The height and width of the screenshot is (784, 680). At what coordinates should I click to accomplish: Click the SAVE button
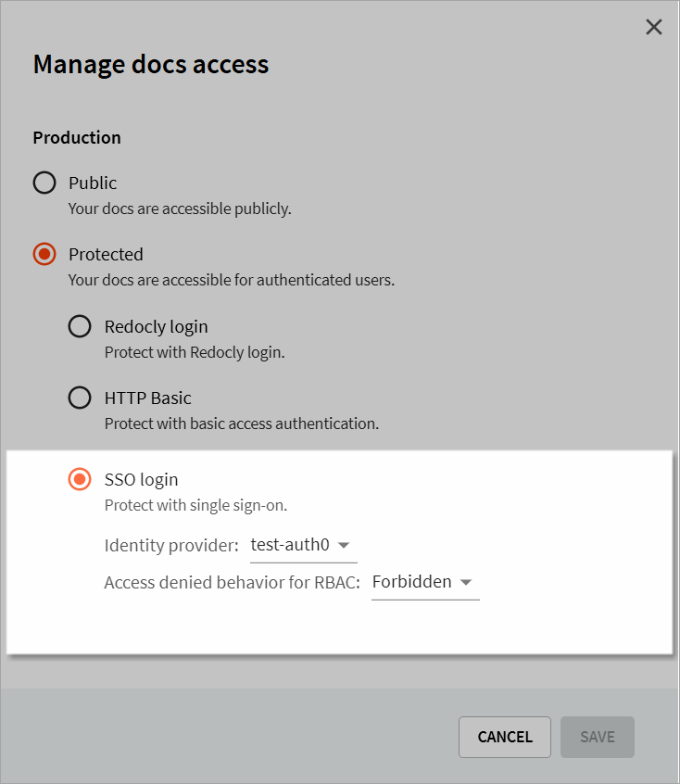click(598, 737)
